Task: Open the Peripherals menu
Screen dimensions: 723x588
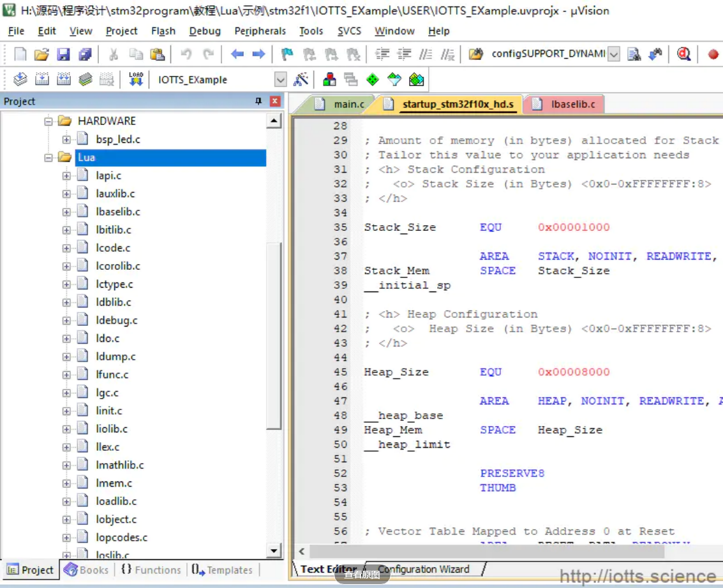Action: coord(260,31)
